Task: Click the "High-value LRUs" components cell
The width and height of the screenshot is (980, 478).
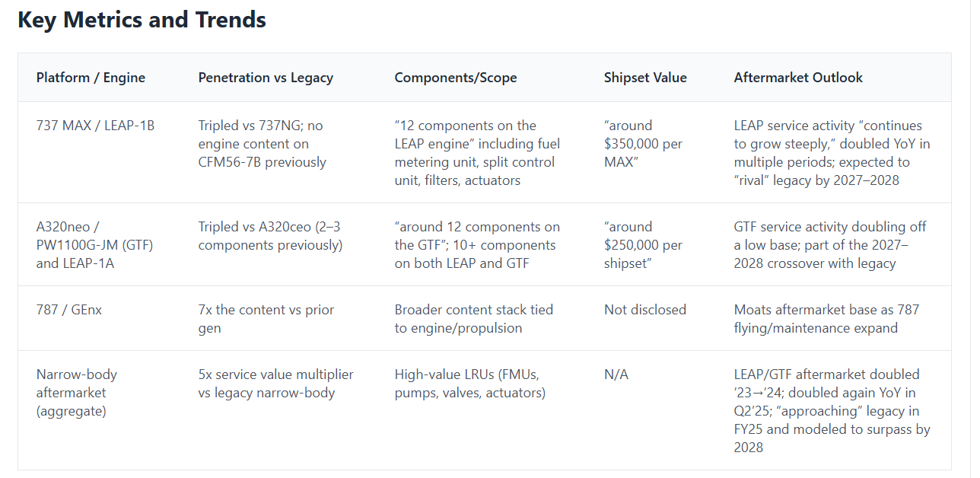Action: pyautogui.click(x=469, y=384)
